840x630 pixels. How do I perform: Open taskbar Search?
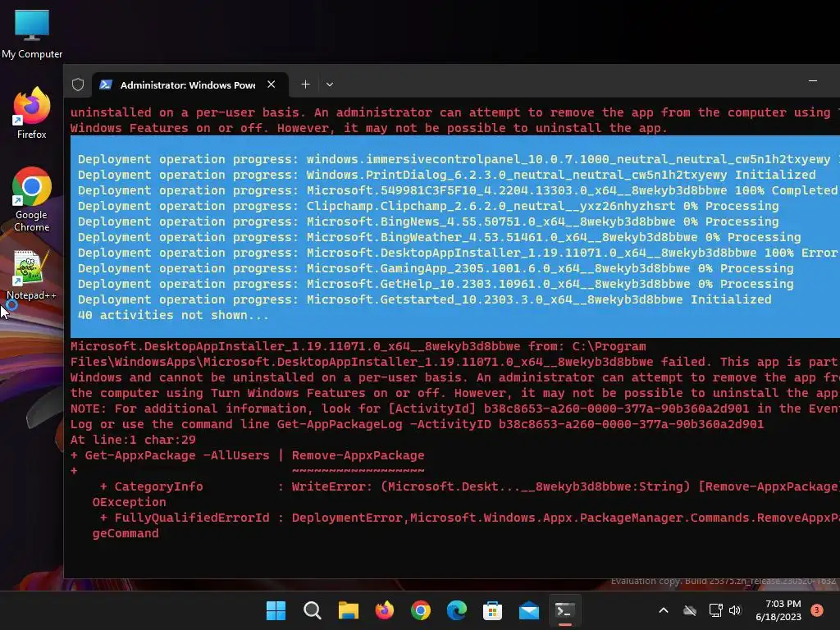point(312,610)
